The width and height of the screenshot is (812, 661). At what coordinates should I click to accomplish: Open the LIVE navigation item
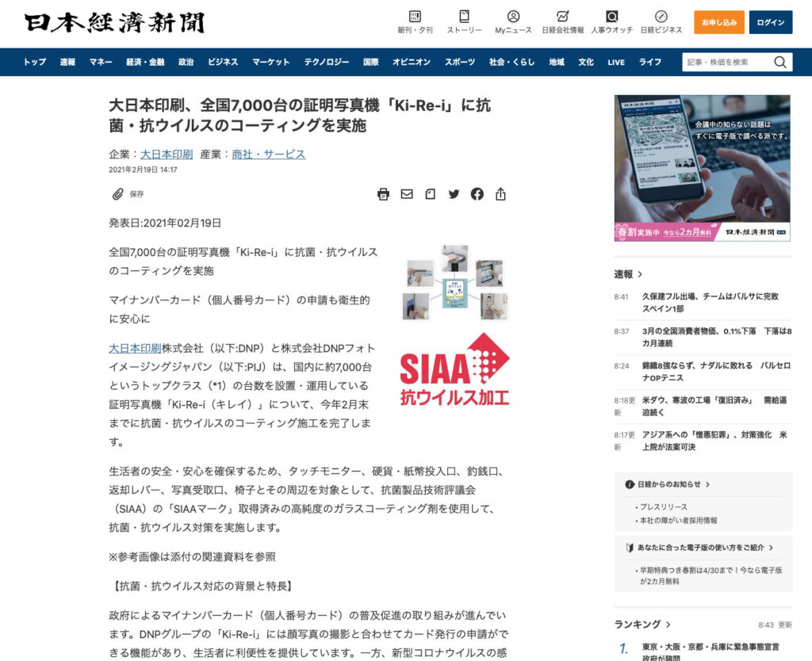615,62
